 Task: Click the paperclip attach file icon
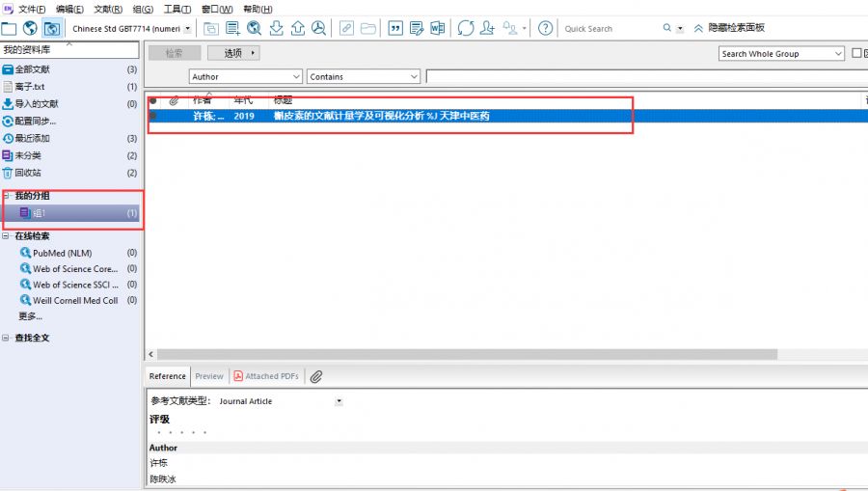click(x=315, y=376)
